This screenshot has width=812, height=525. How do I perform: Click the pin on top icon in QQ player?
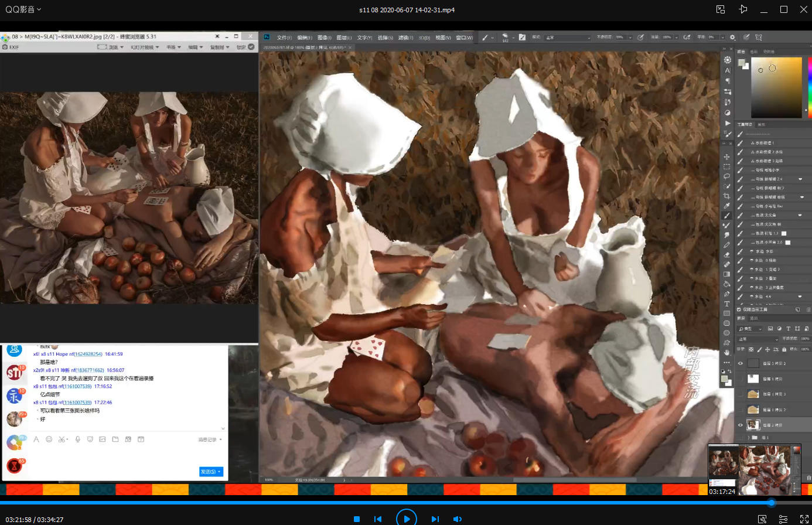click(x=743, y=9)
